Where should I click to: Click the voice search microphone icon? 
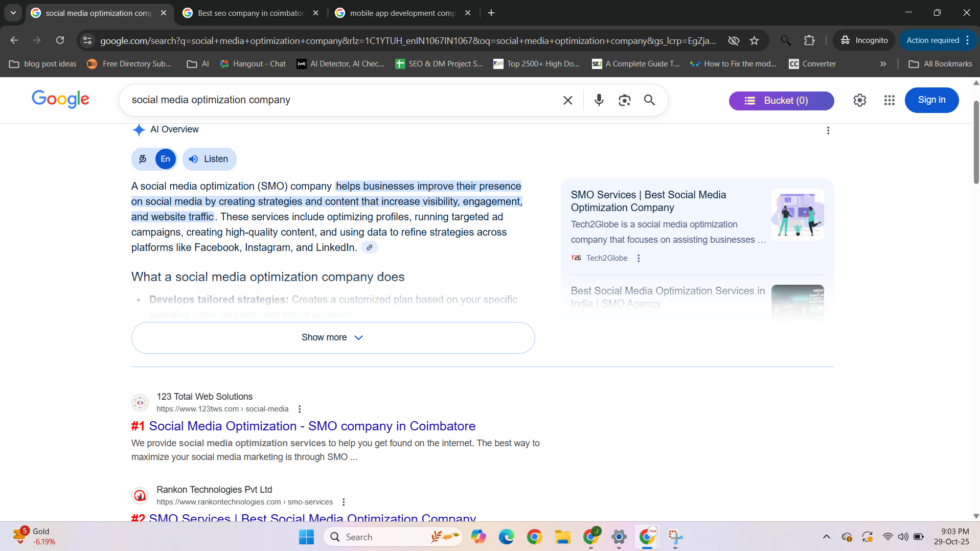click(x=599, y=100)
